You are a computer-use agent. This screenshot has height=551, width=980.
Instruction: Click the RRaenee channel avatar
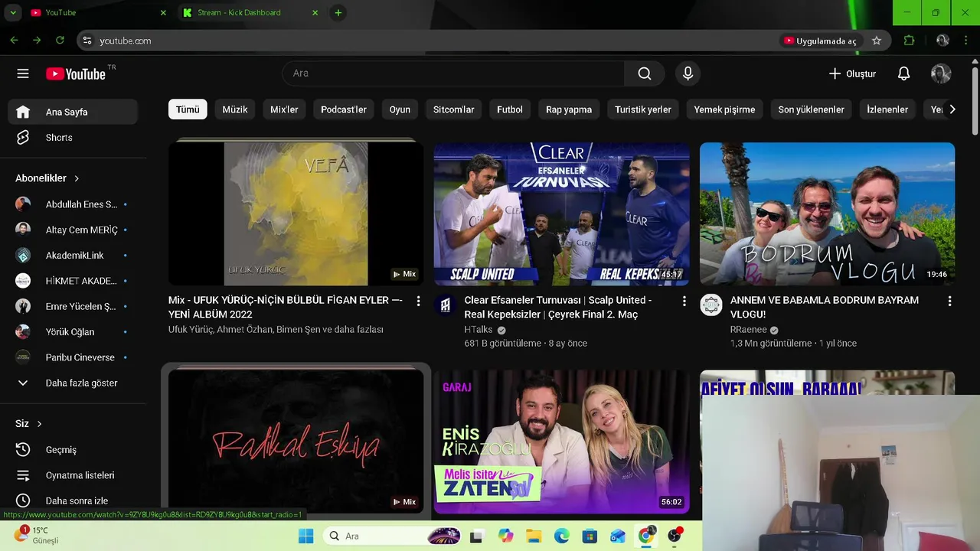710,305
